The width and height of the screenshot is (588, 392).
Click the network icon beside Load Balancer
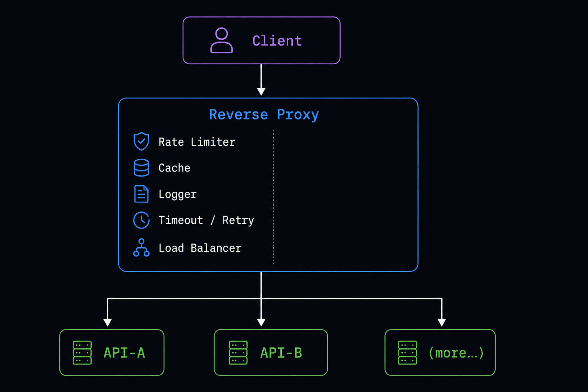[x=141, y=247]
